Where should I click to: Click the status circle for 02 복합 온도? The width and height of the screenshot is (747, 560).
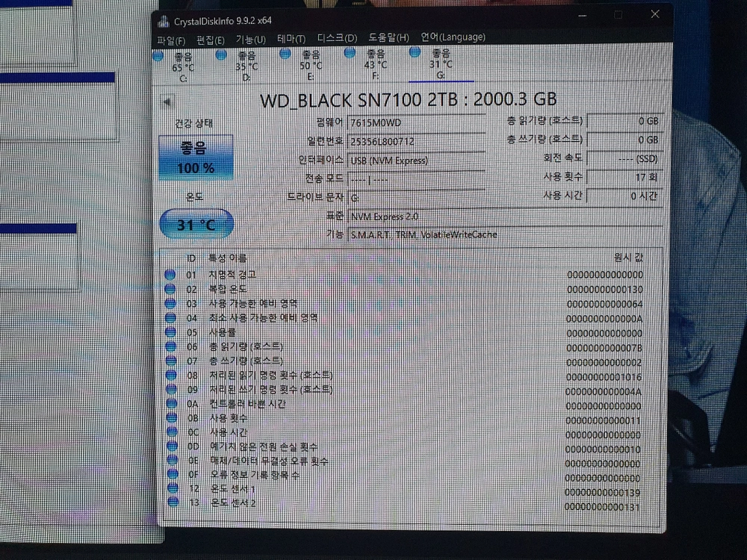pyautogui.click(x=170, y=289)
